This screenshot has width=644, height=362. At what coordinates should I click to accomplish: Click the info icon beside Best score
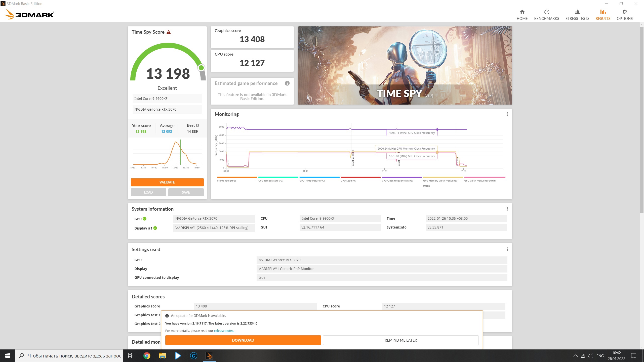click(x=197, y=125)
